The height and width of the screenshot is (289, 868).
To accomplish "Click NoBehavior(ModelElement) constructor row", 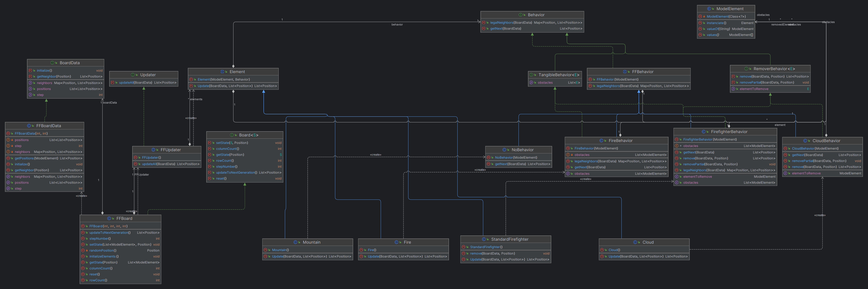I will pos(519,158).
